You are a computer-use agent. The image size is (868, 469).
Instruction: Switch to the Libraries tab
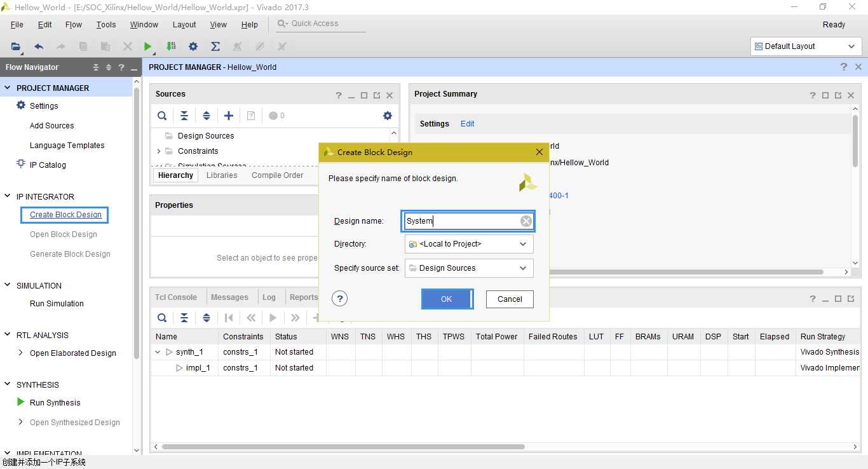(222, 175)
